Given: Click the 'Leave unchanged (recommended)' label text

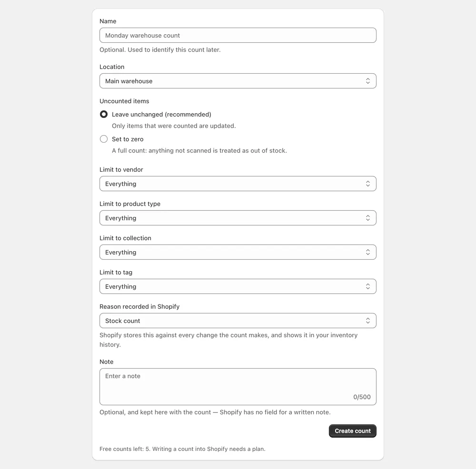Looking at the screenshot, I should pos(161,114).
